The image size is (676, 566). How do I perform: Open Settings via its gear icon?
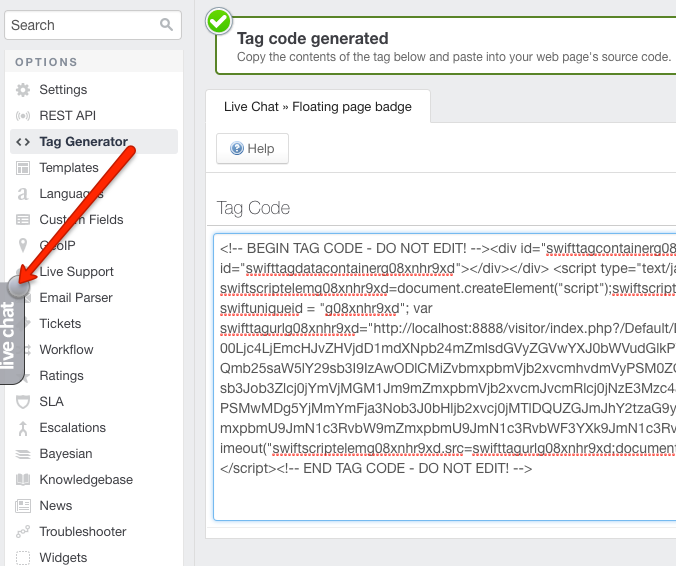[x=23, y=90]
